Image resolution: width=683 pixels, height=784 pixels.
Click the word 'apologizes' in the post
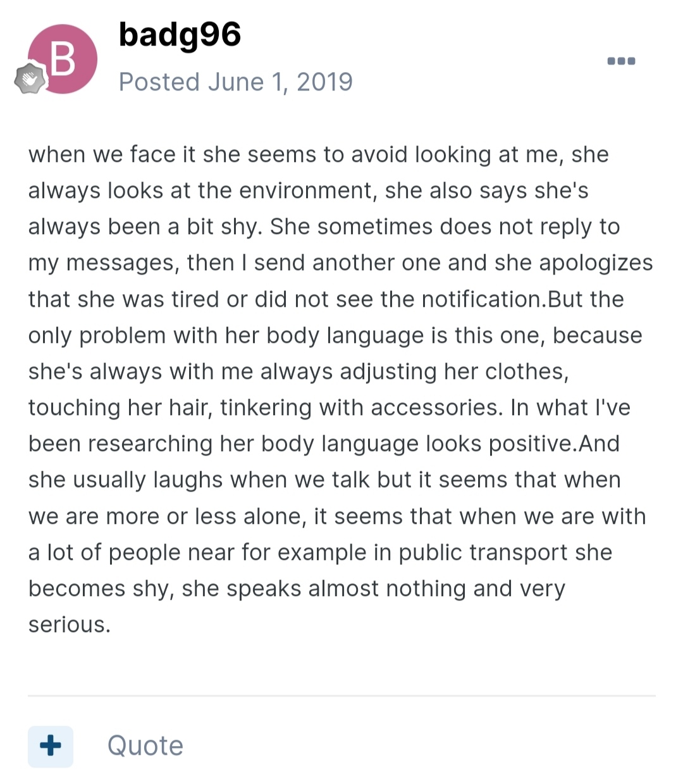coord(595,263)
